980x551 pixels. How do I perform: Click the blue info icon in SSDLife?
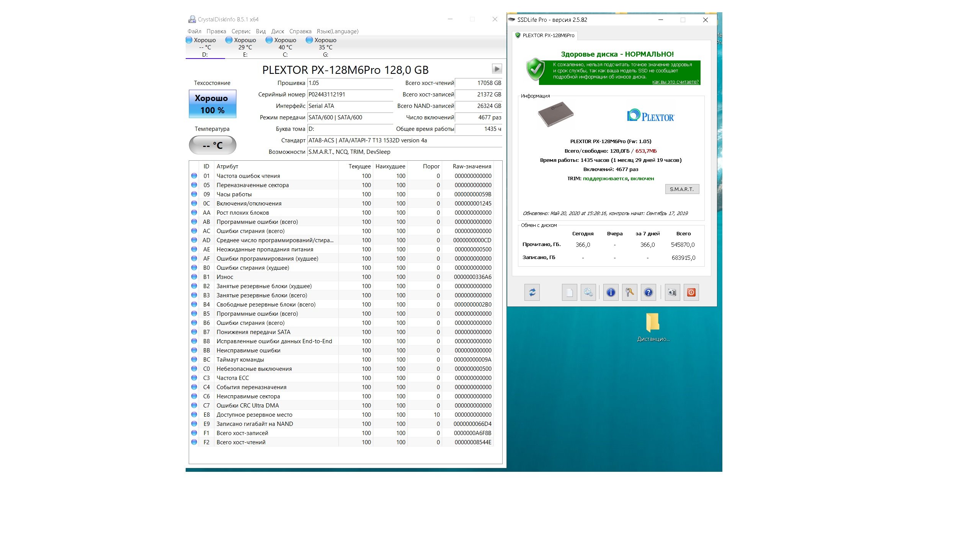click(x=611, y=293)
